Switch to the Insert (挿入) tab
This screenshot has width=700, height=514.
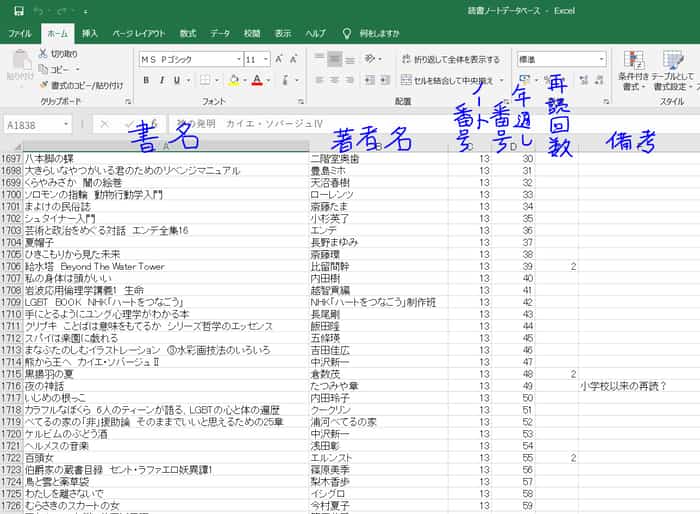90,33
